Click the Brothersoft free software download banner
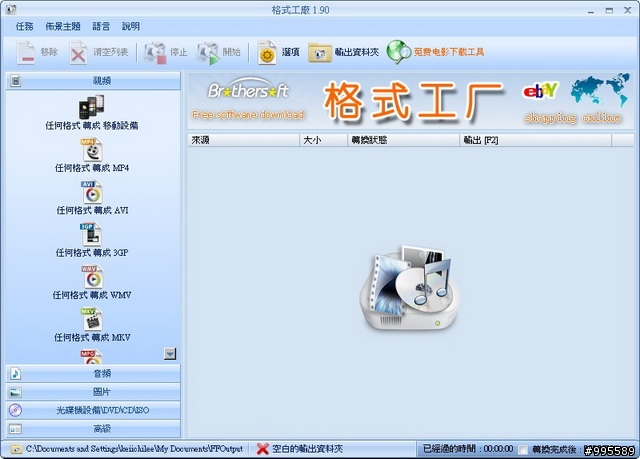 point(248,100)
